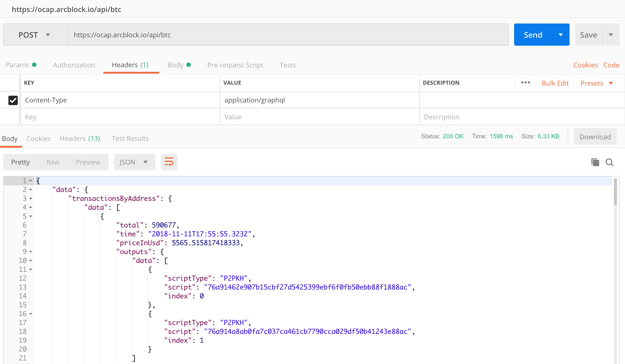Click the VALUE column header
The image size is (625, 364).
tap(232, 83)
